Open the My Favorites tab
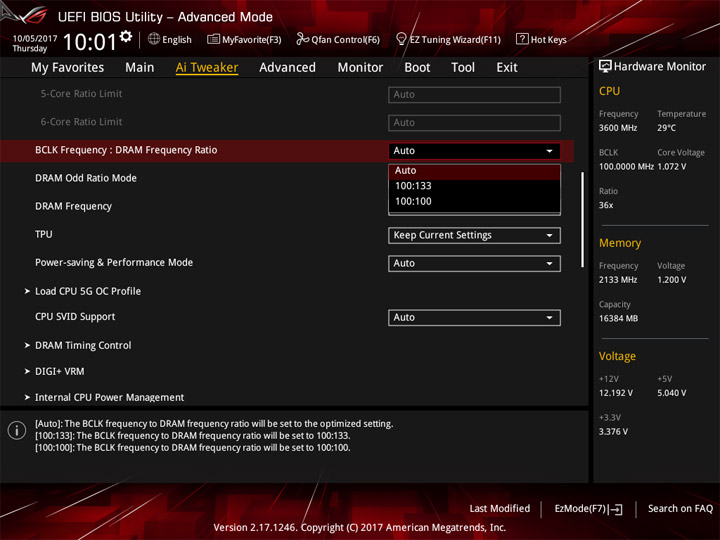720x540 pixels. (68, 68)
